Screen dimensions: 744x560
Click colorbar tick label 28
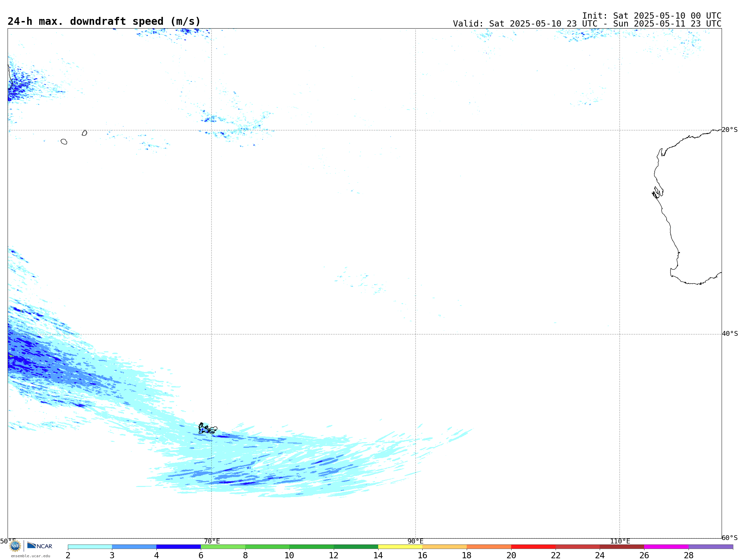689,556
